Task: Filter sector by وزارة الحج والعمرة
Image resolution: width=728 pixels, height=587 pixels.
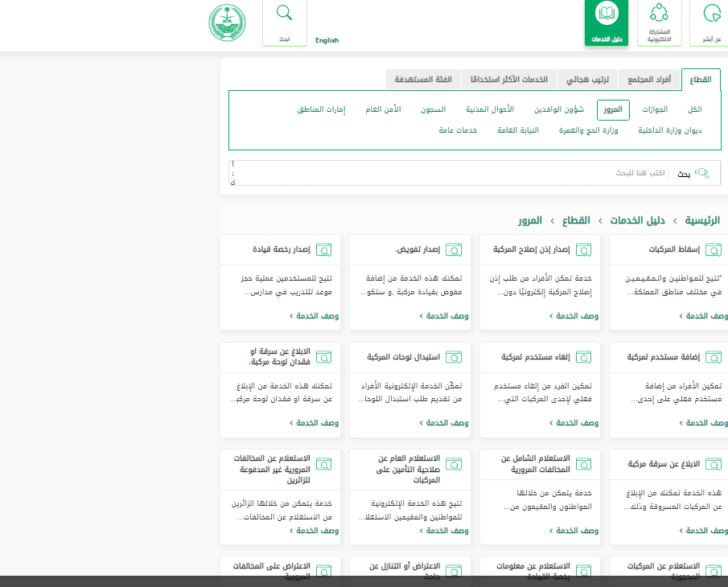Action: tap(588, 130)
